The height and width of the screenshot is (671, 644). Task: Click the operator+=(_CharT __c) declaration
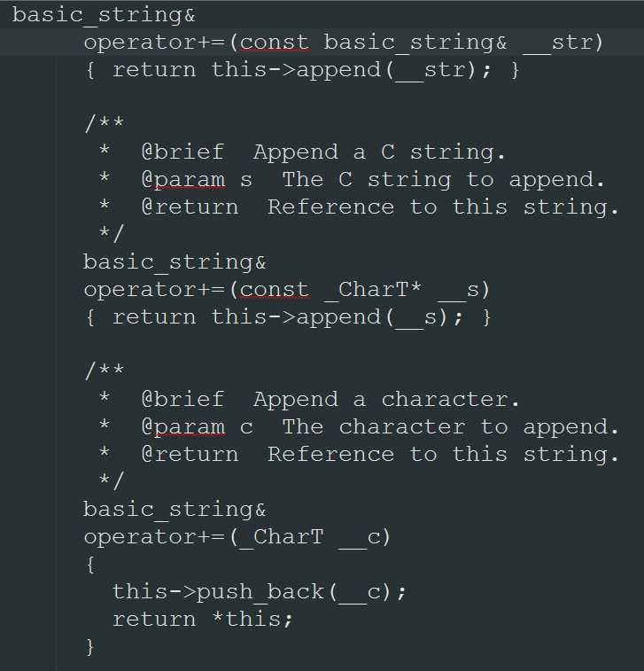237,537
